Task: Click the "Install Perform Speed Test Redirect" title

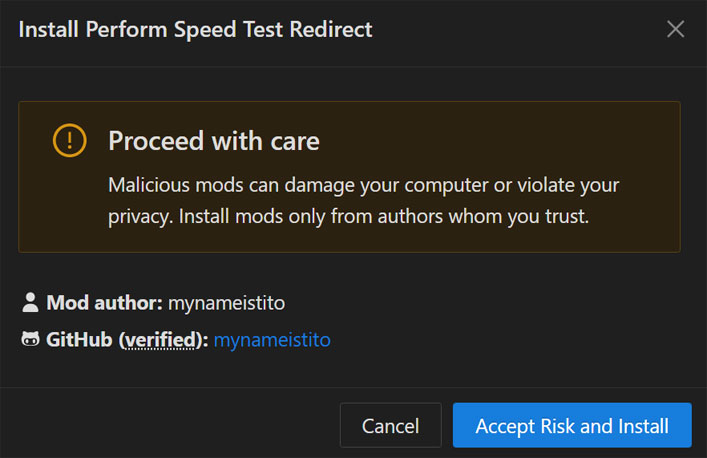Action: pos(196,29)
